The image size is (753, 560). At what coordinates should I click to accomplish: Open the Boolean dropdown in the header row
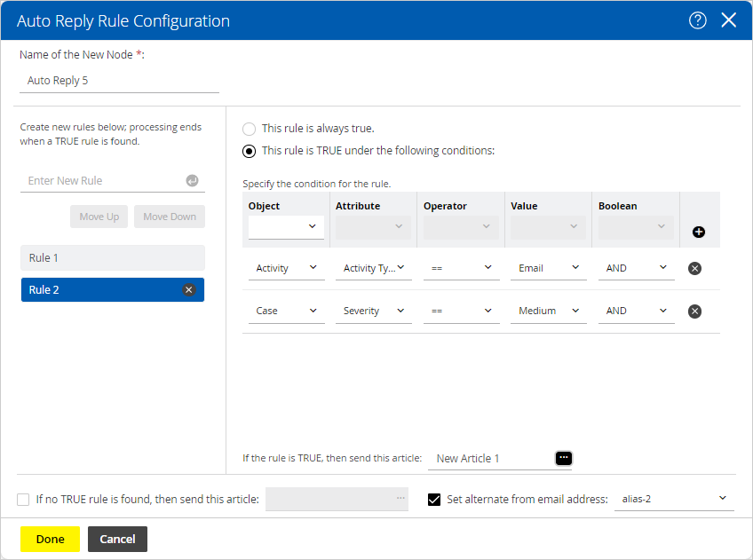click(636, 227)
